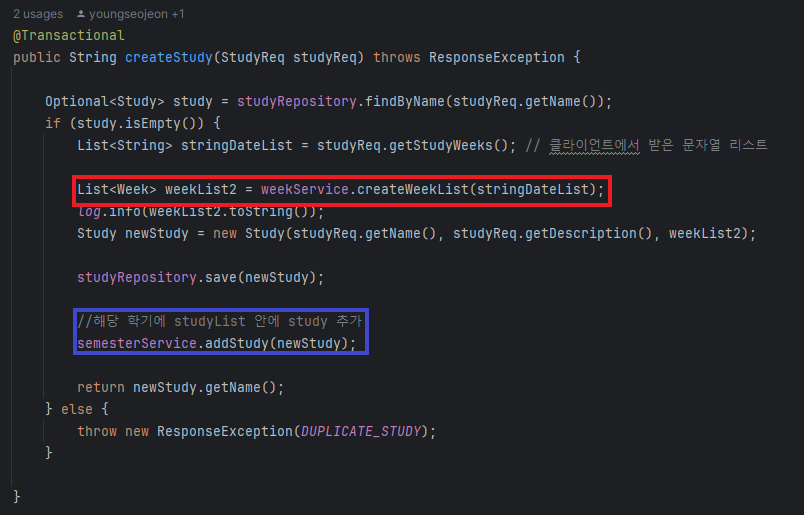Click log.info on the logging line

[x=109, y=211]
